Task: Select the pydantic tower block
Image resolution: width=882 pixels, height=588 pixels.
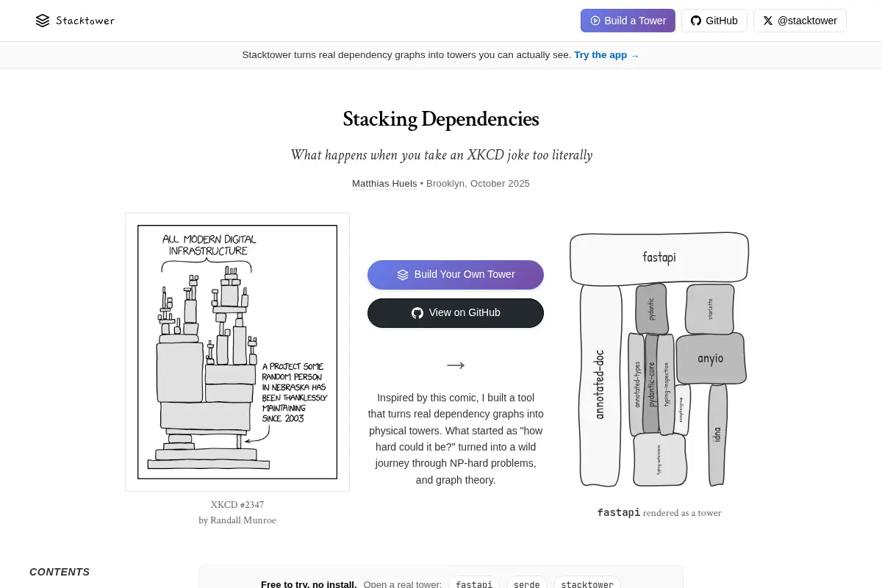Action: pos(651,308)
